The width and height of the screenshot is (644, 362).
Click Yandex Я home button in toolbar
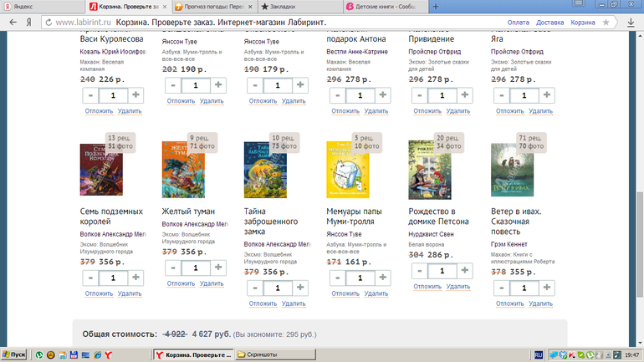[29, 23]
